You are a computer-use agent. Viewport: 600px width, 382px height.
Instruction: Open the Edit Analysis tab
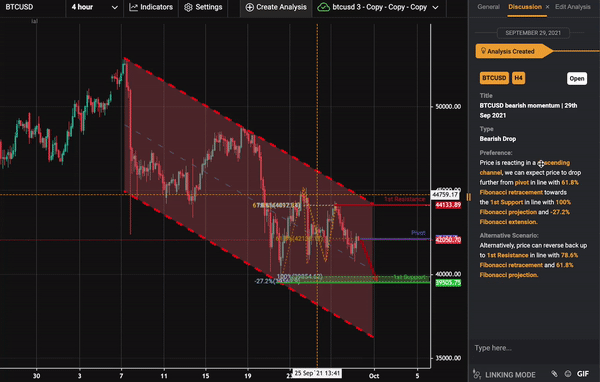tap(572, 7)
